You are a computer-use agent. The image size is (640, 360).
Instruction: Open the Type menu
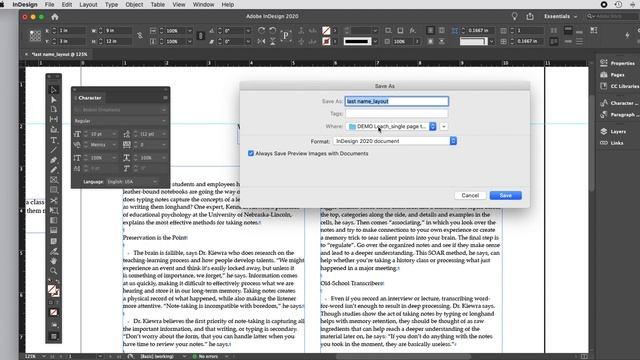(x=111, y=4)
